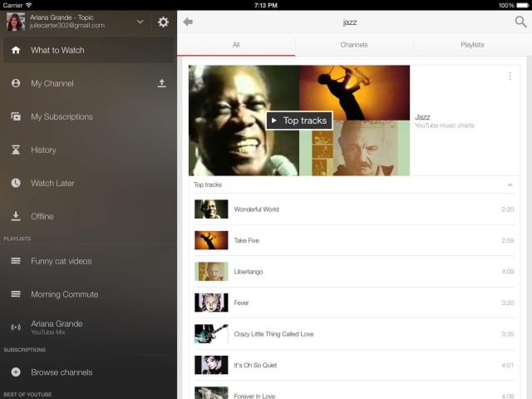Open Watch Later from the sidebar
Screen dimensions: 532x399
pos(52,183)
